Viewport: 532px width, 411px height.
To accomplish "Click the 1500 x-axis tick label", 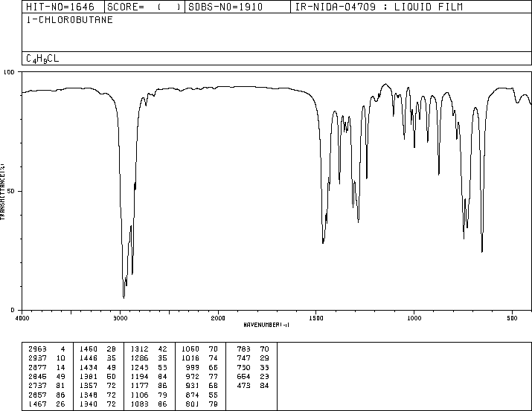I will 316,318.
